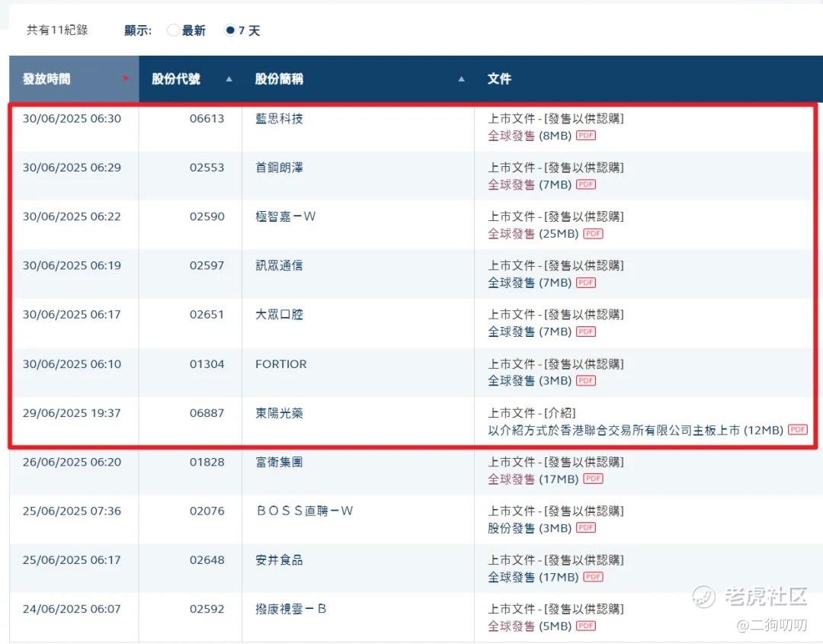Open 全球發售 (25MB) link for 極智嘉-W
The image size is (823, 644).
point(533,233)
